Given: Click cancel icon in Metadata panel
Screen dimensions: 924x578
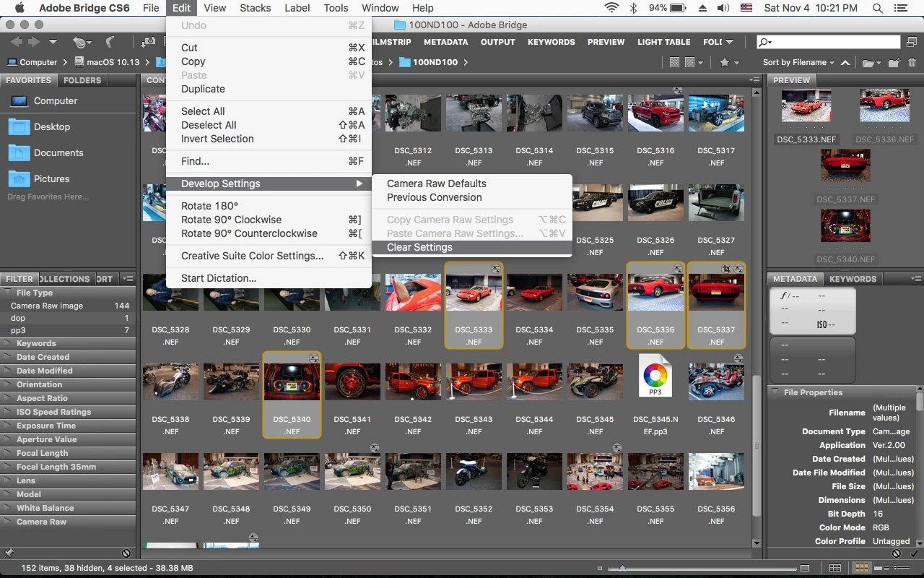Looking at the screenshot, I should (x=897, y=553).
